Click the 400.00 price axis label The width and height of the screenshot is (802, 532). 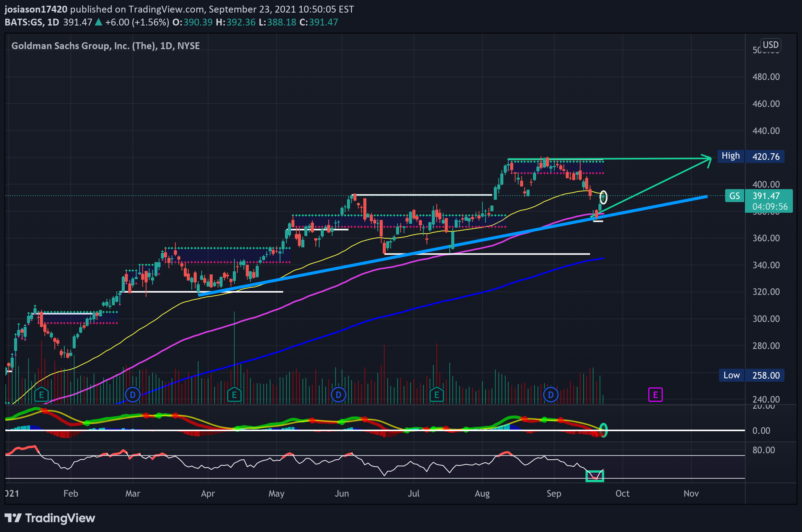point(766,185)
